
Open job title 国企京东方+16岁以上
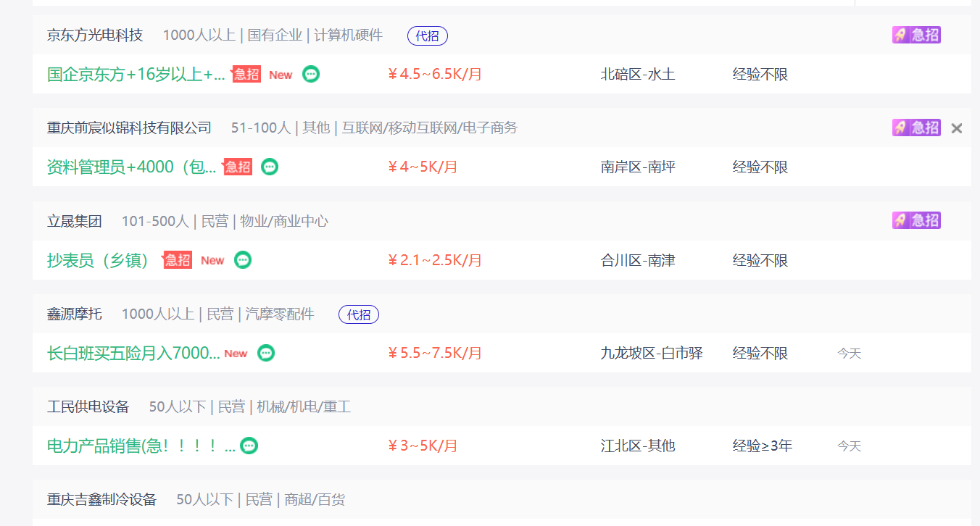[x=136, y=75]
